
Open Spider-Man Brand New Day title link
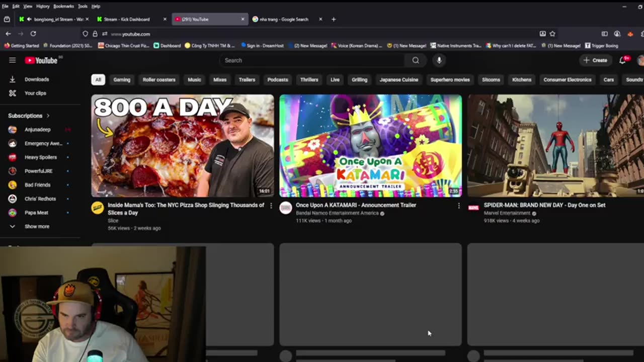coord(544,205)
